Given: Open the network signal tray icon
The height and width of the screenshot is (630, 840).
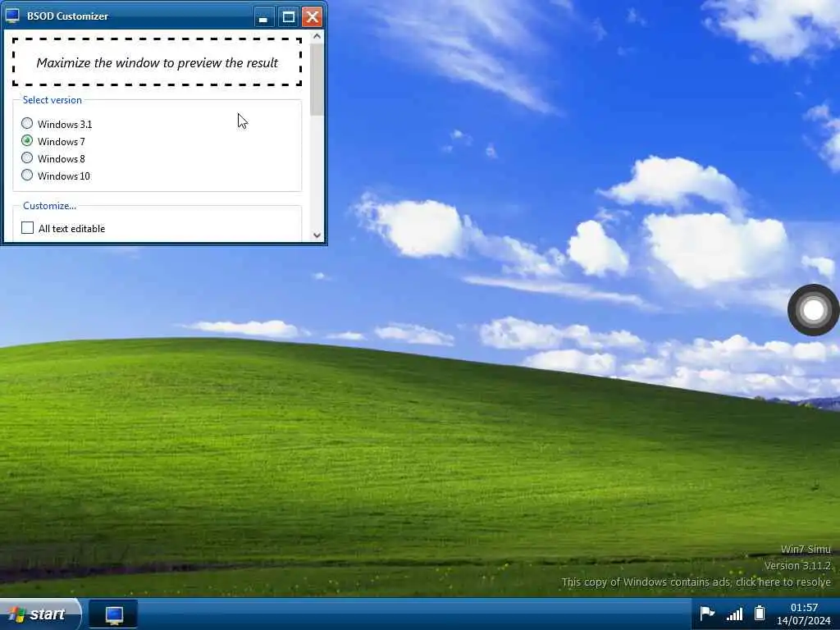Looking at the screenshot, I should 734,614.
